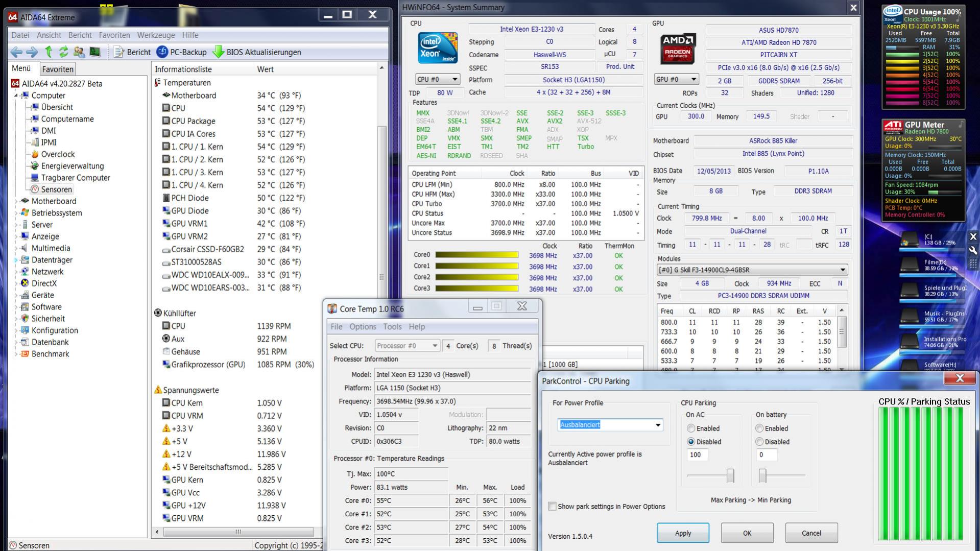
Task: Expand the Motherboard node in the tree
Action: (16, 201)
